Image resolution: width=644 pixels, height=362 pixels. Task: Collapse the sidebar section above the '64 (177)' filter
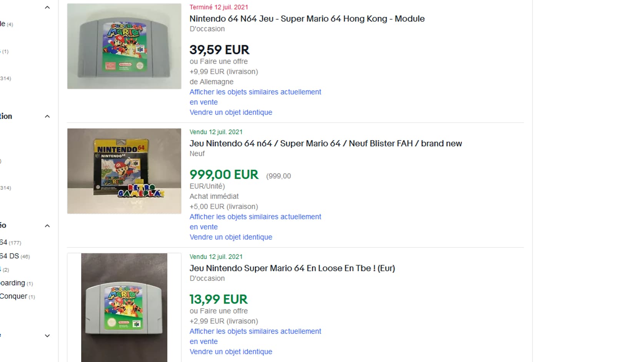coord(47,226)
